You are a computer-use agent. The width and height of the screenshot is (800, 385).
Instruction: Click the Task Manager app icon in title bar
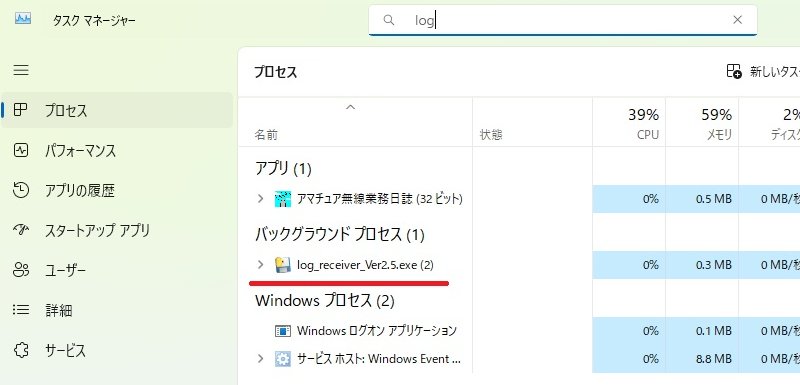pyautogui.click(x=23, y=19)
